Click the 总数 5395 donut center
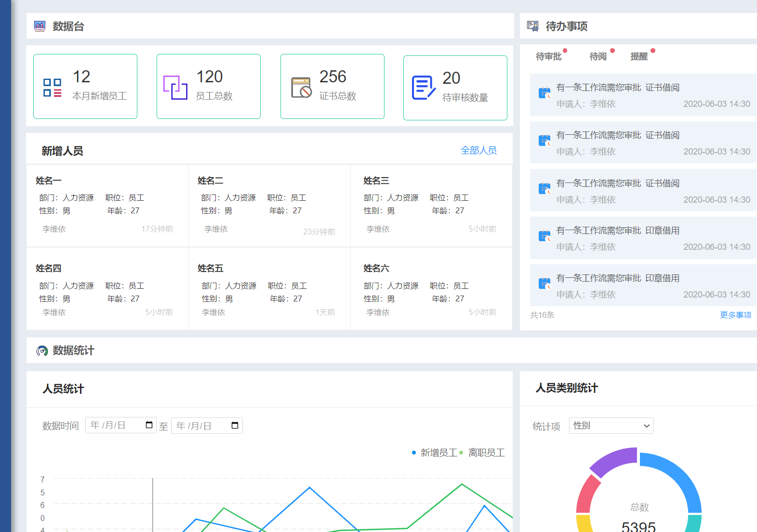The height and width of the screenshot is (532, 757). coord(639,518)
